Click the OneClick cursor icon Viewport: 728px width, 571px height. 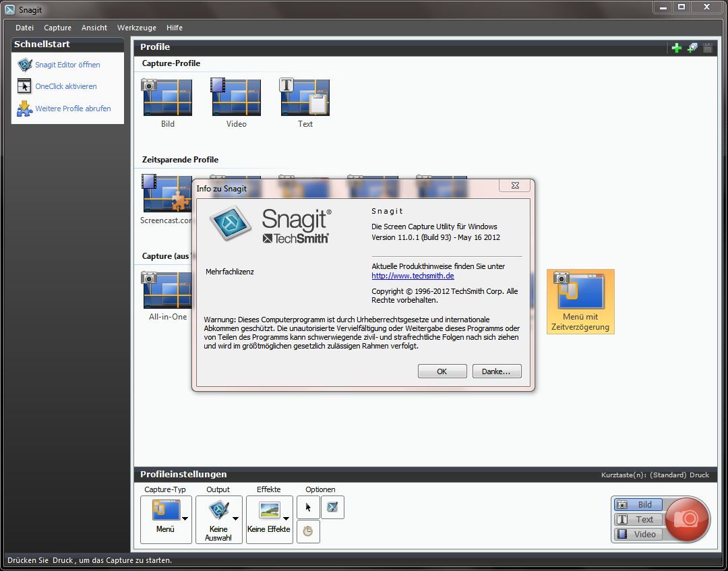tap(24, 86)
